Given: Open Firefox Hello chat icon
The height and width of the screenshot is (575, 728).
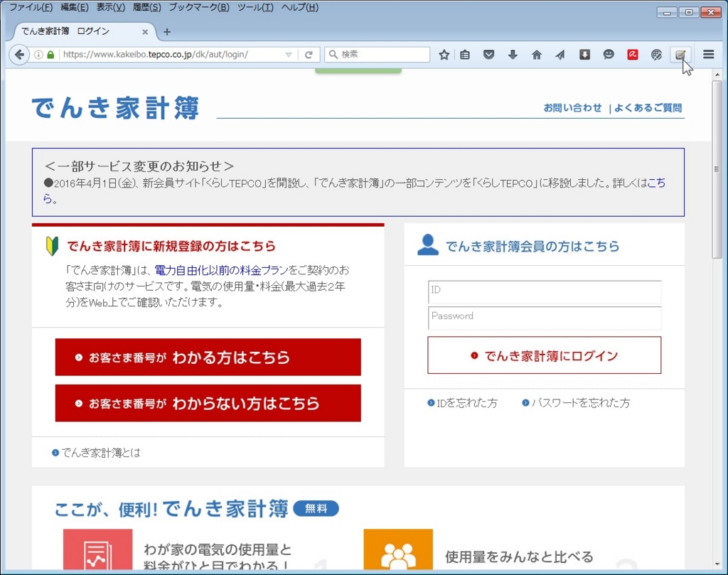Looking at the screenshot, I should pos(608,54).
